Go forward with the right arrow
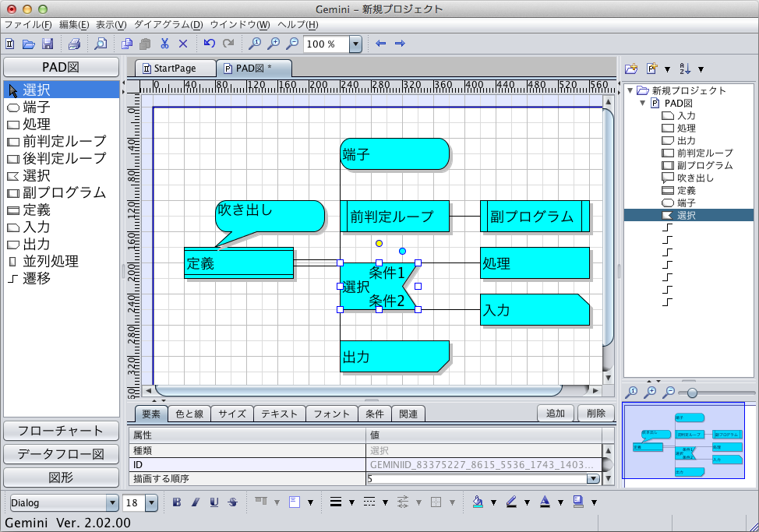The image size is (759, 532). pyautogui.click(x=400, y=44)
